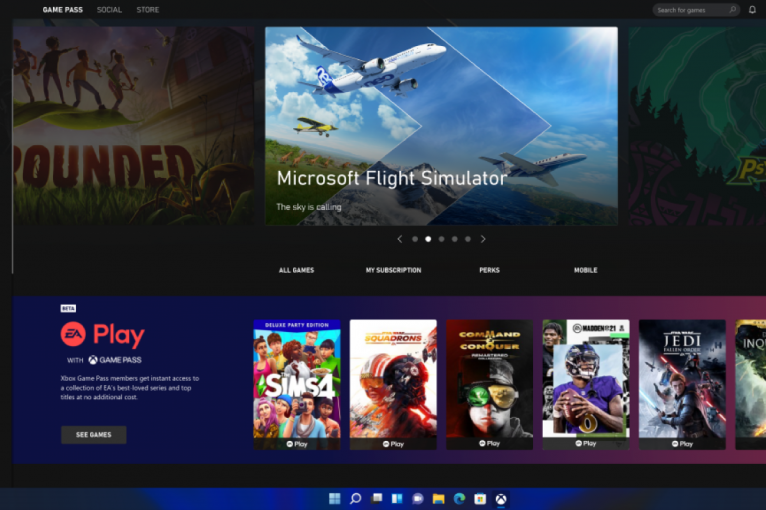Open File Explorer from the taskbar

click(x=439, y=499)
